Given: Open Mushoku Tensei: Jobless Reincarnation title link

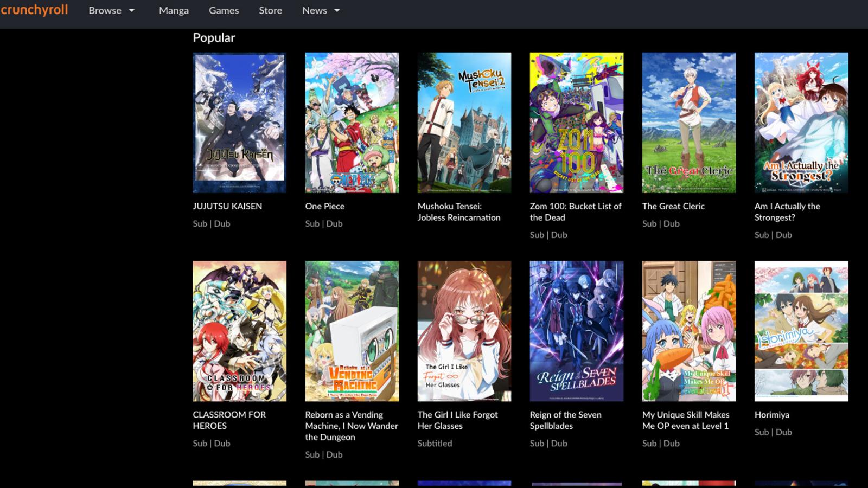Looking at the screenshot, I should pos(459,211).
